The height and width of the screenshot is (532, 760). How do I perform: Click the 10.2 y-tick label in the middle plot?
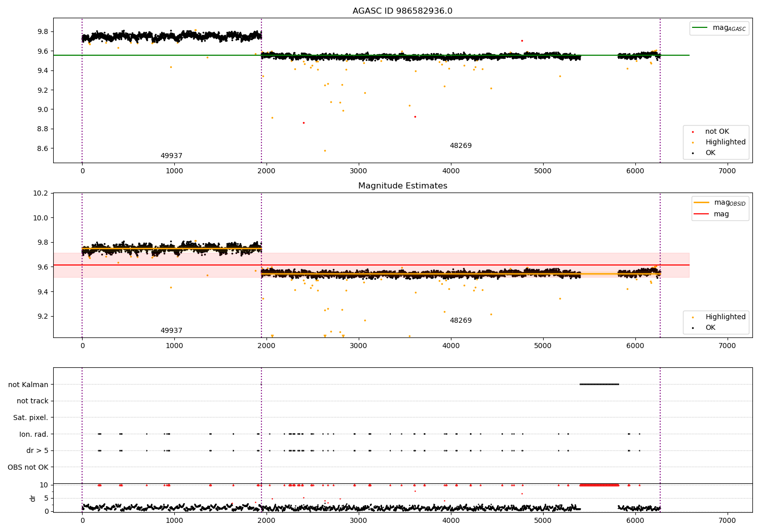pyautogui.click(x=41, y=193)
